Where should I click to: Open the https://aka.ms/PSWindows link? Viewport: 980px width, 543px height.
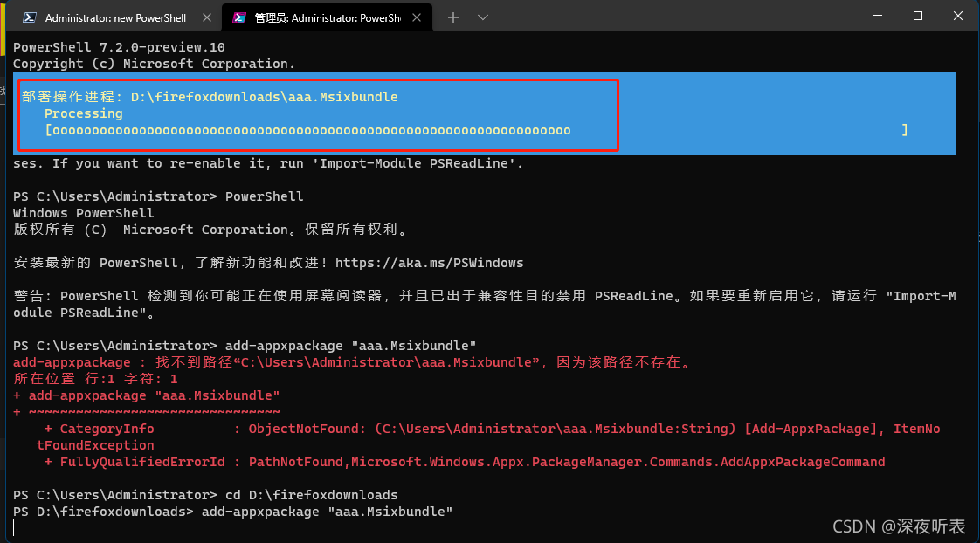point(431,262)
